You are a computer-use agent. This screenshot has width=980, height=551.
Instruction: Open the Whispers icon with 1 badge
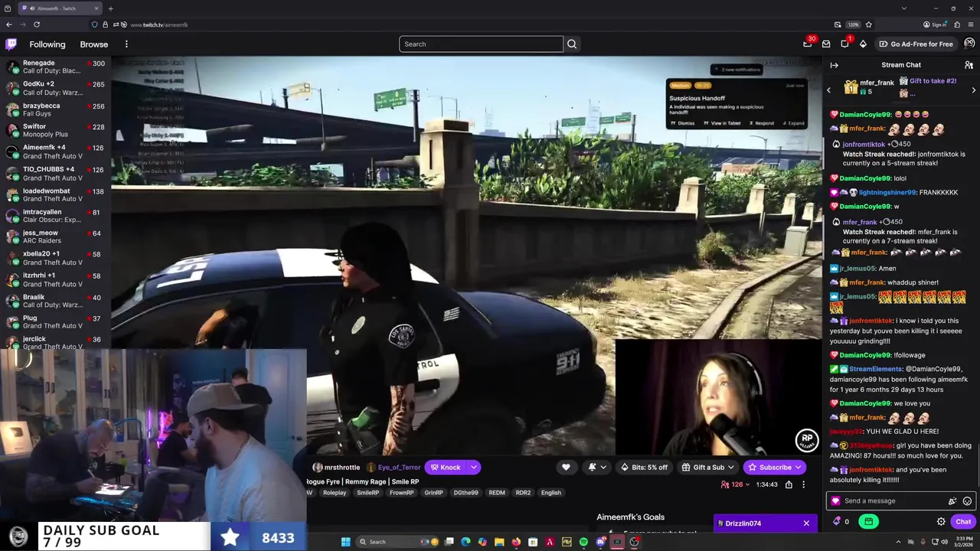point(844,44)
